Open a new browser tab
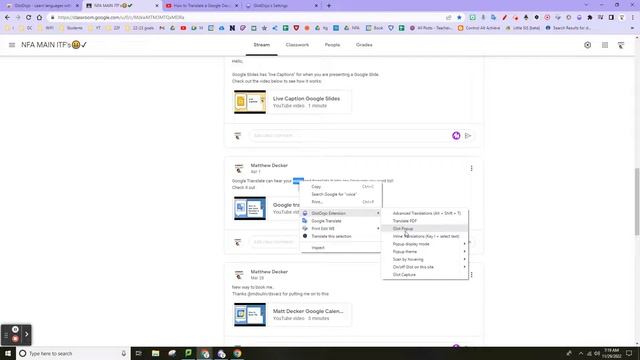Image resolution: width=640 pixels, height=360 pixels. (329, 6)
